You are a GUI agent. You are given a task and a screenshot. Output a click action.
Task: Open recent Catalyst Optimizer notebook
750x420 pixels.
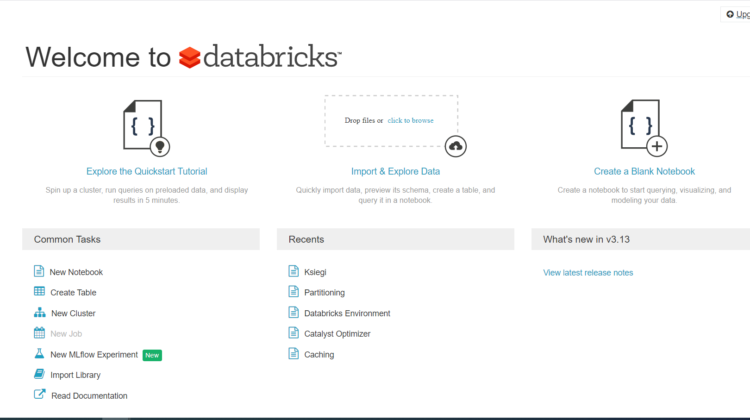pyautogui.click(x=337, y=334)
